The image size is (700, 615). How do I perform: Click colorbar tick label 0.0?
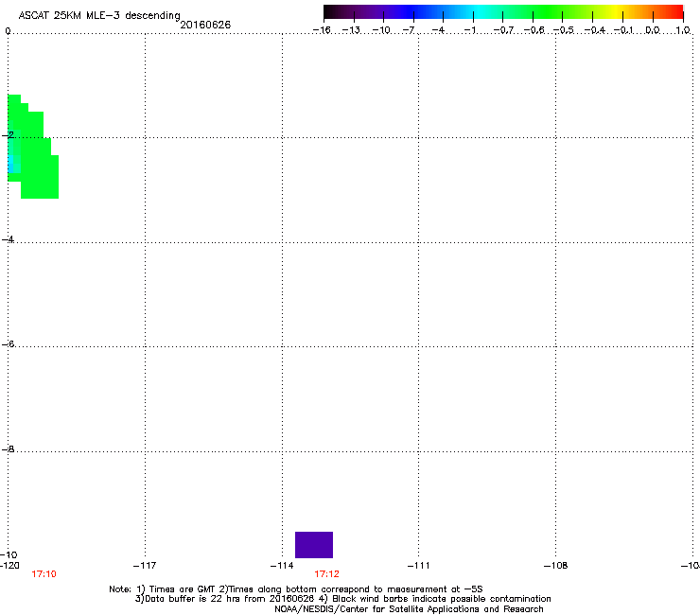[x=653, y=30]
